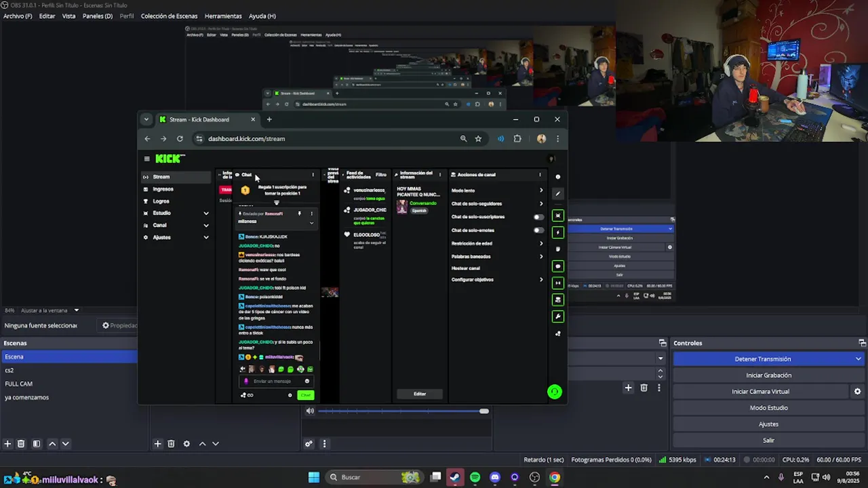Open Kick hamburger menu

[146, 159]
